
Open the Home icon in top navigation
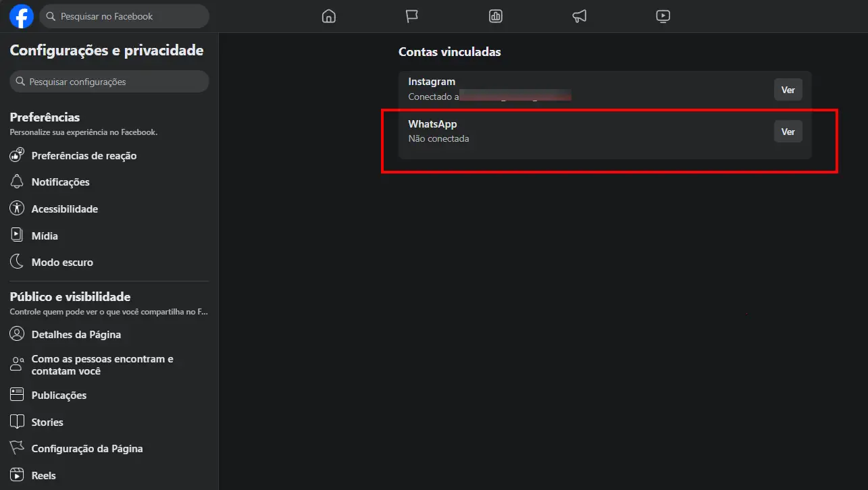tap(328, 16)
